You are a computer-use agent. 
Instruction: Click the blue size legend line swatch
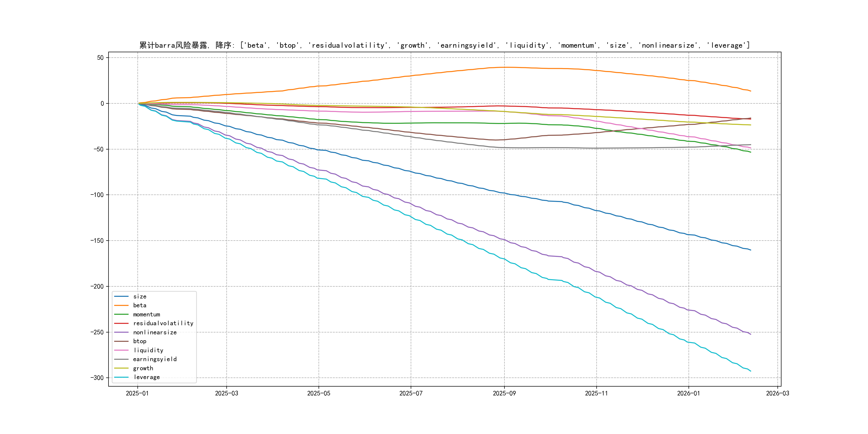(x=121, y=297)
